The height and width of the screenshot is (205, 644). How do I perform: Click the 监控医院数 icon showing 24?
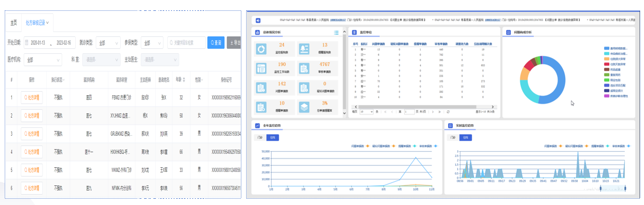(262, 49)
